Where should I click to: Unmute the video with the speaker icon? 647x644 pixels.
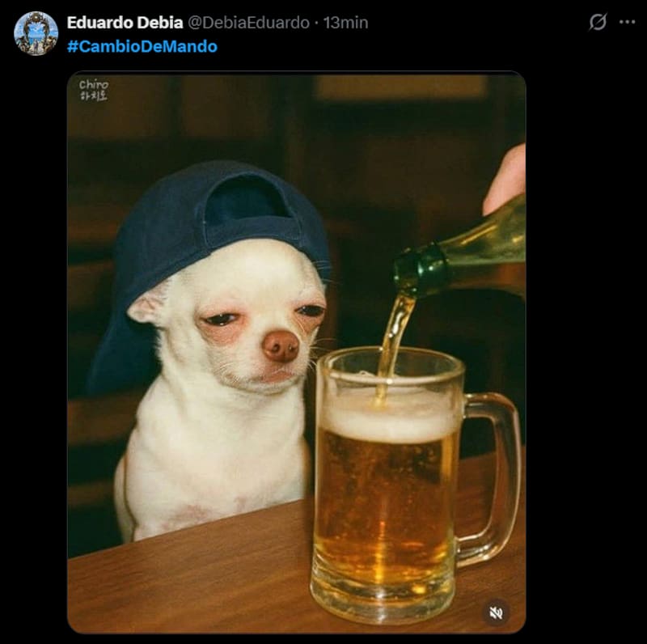pos(496,613)
